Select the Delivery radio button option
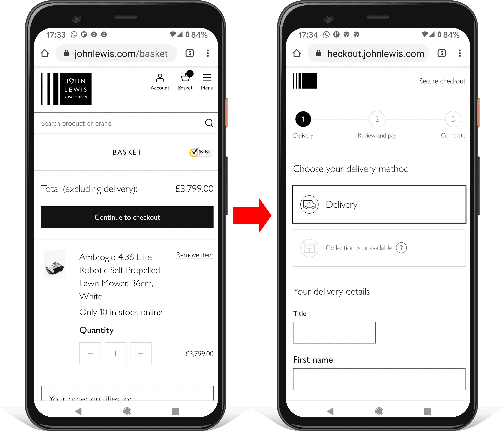Viewport: 504px width, 431px height. (378, 204)
